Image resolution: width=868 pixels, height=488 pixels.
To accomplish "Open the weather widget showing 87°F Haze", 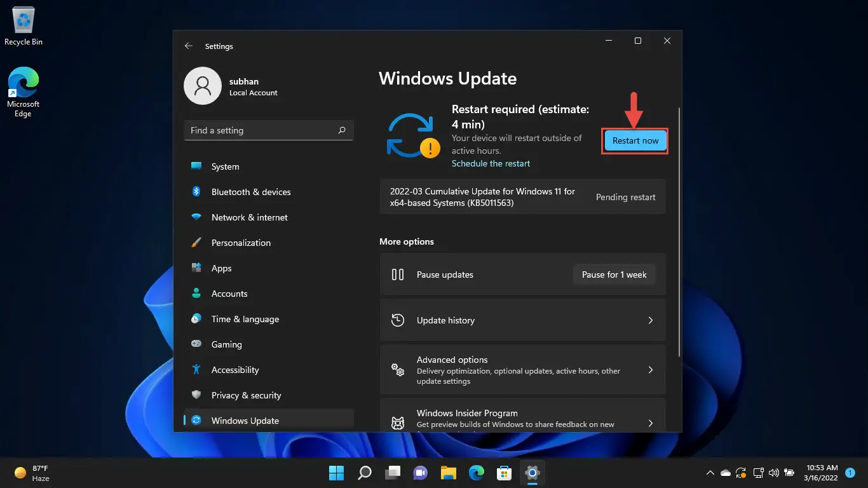I will 32,473.
